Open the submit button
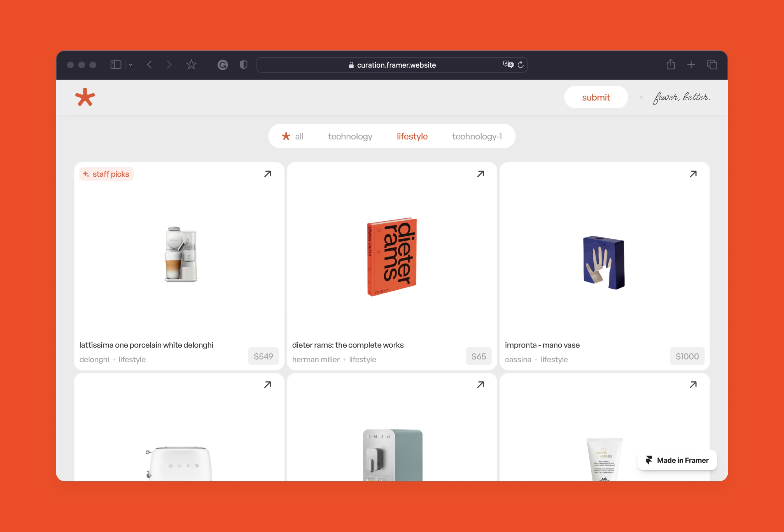Screen dimensions: 784x532 [596, 97]
